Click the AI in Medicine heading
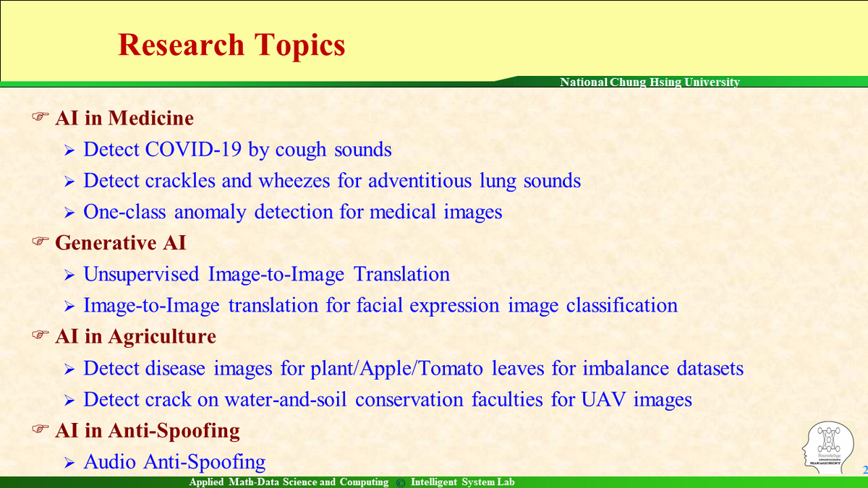 click(124, 118)
